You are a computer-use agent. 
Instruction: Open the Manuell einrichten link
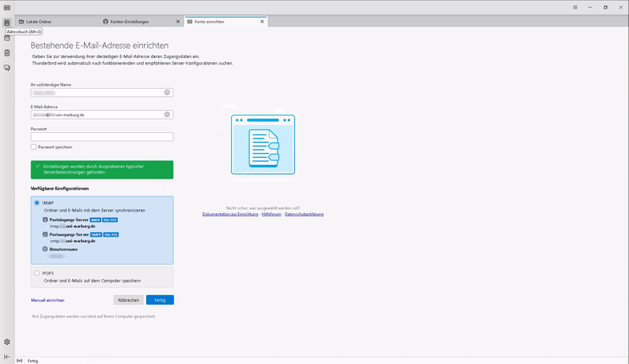point(47,300)
